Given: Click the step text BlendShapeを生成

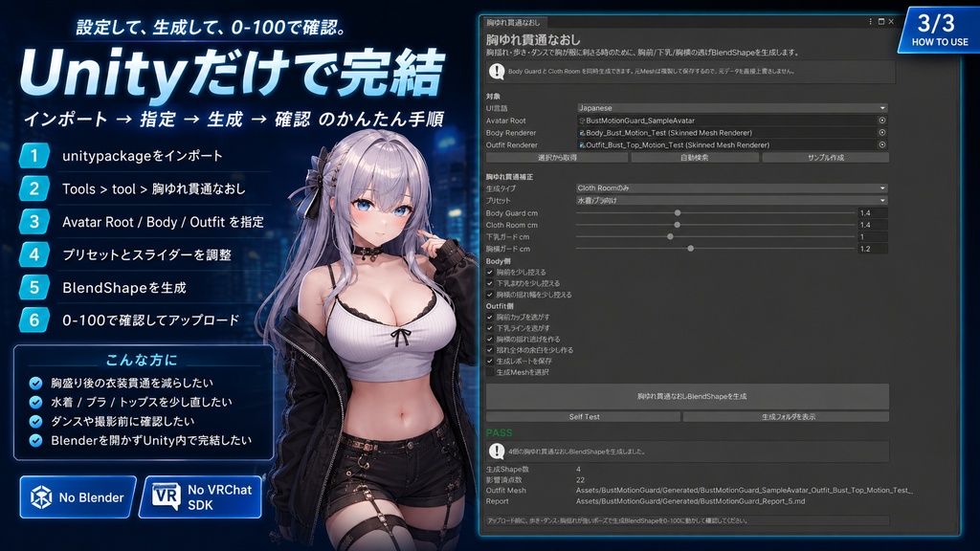Looking at the screenshot, I should (x=124, y=287).
